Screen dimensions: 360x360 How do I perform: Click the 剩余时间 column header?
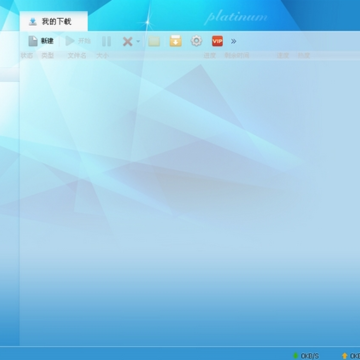point(237,56)
